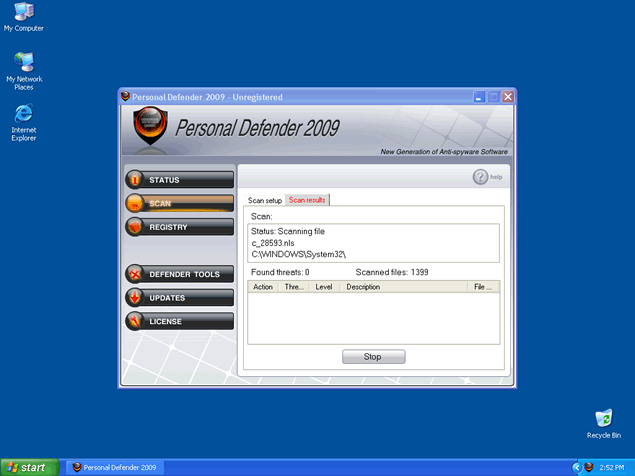Click Personal Defender 2009 taskbar button
The height and width of the screenshot is (476, 635).
114,467
